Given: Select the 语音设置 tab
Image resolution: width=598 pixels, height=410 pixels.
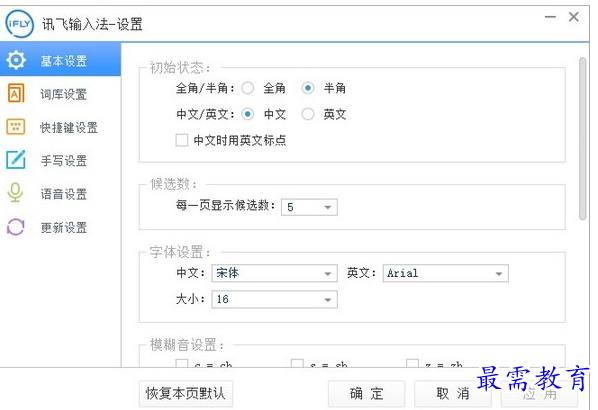Looking at the screenshot, I should coord(60,194).
